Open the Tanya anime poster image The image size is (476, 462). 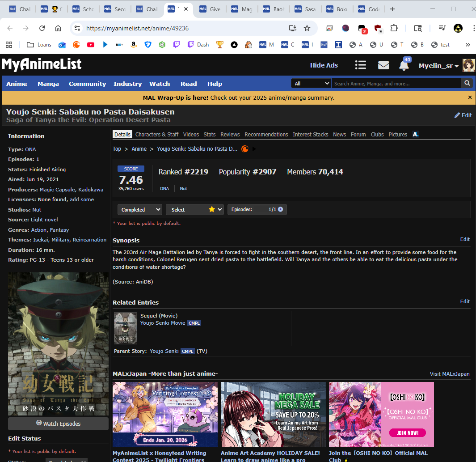(x=58, y=344)
